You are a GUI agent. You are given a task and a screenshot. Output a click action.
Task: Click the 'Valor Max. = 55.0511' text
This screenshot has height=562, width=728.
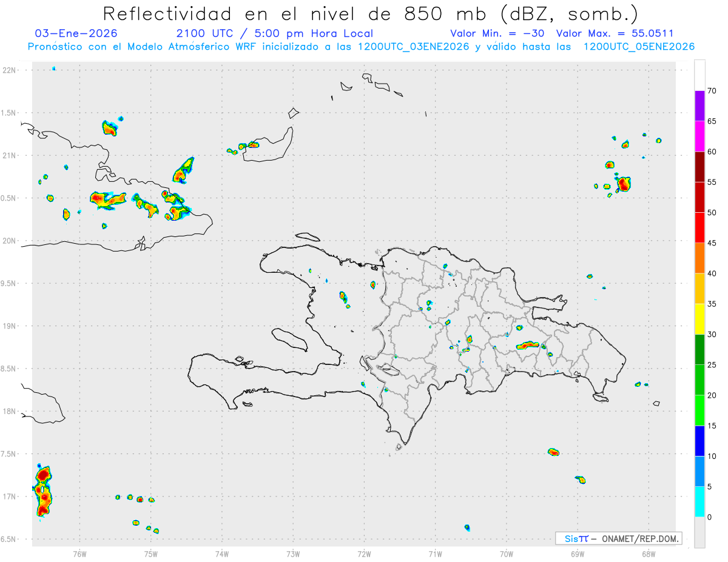click(615, 33)
